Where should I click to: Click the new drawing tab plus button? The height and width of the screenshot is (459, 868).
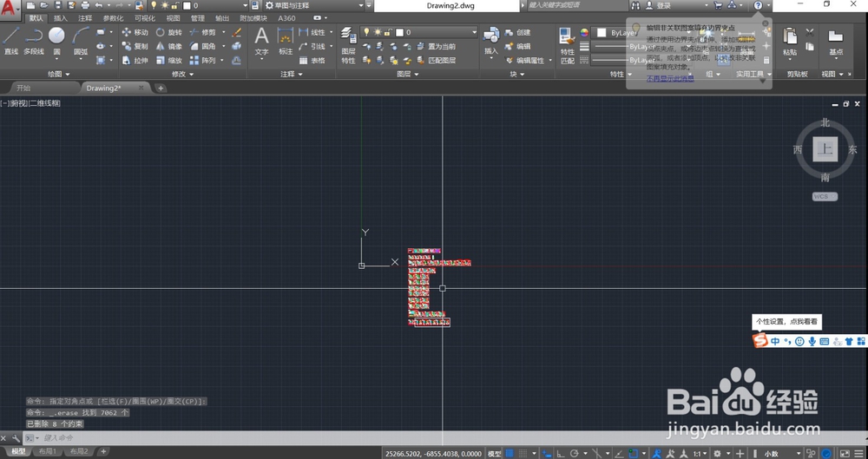161,88
